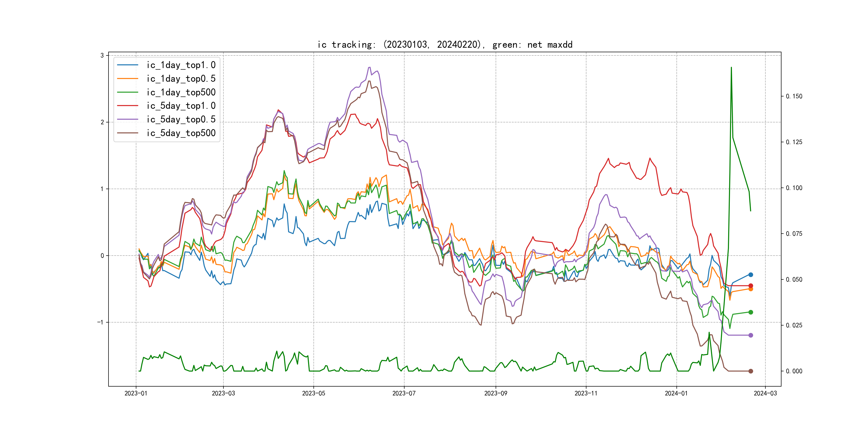Click the 0.150 right-axis tick label
The height and width of the screenshot is (434, 868).
click(x=794, y=96)
